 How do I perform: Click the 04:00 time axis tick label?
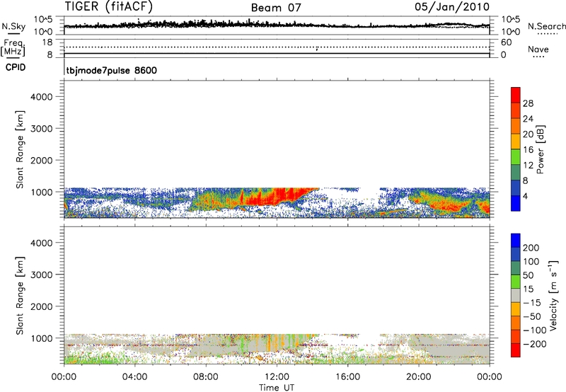[x=135, y=377]
